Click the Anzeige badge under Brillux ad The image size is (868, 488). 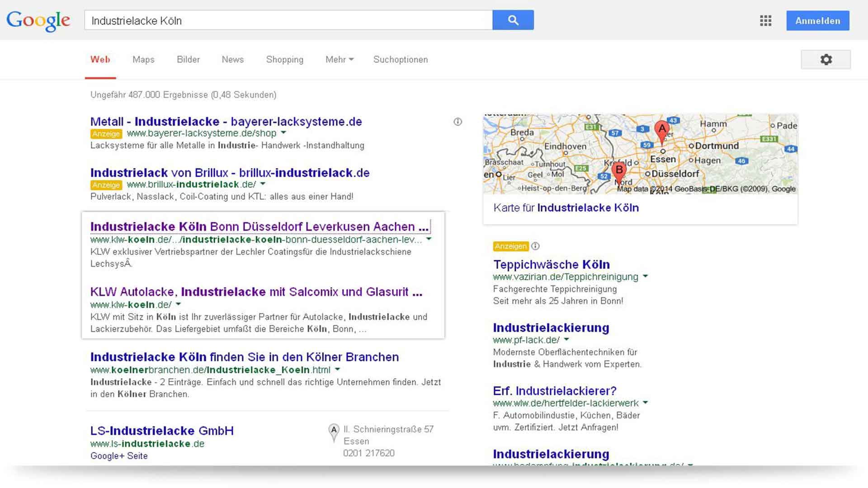click(106, 185)
